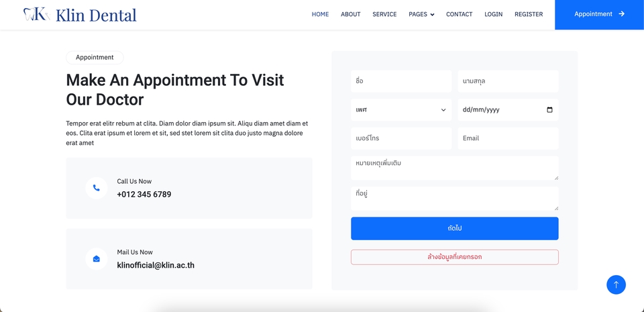This screenshot has width=644, height=312.
Task: Click the ล้างข้อมูลที่เคยกรอก clear button
Action: pyautogui.click(x=454, y=257)
